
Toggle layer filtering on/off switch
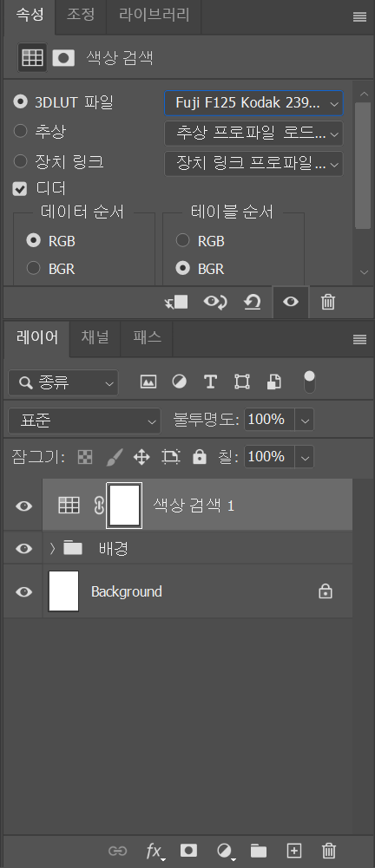point(310,382)
